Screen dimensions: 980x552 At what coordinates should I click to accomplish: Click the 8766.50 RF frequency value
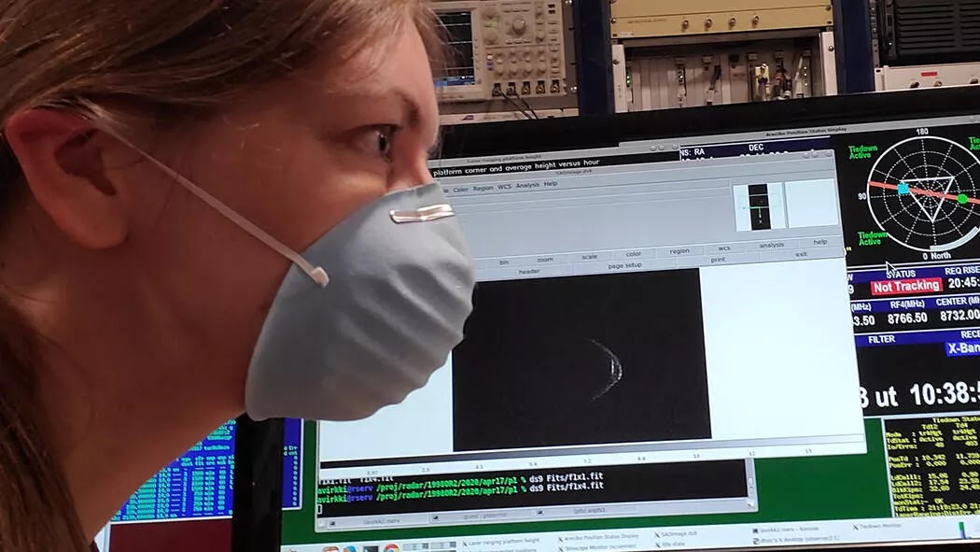[x=907, y=318]
